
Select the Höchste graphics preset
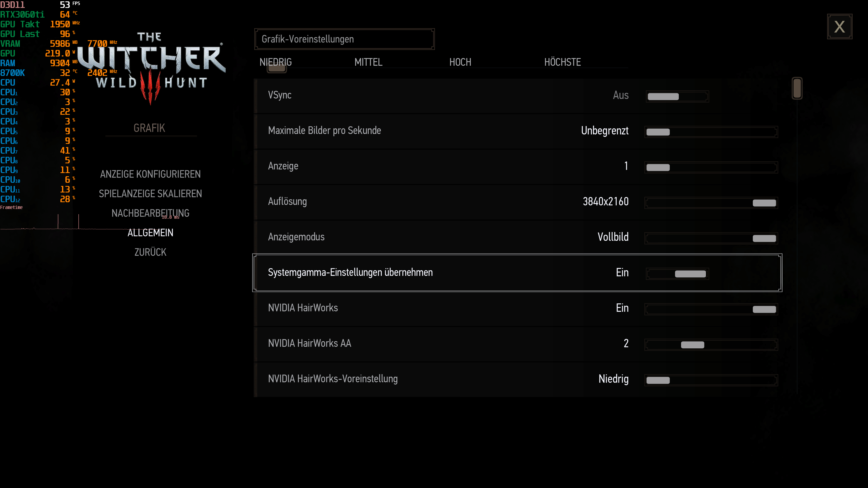pyautogui.click(x=562, y=62)
